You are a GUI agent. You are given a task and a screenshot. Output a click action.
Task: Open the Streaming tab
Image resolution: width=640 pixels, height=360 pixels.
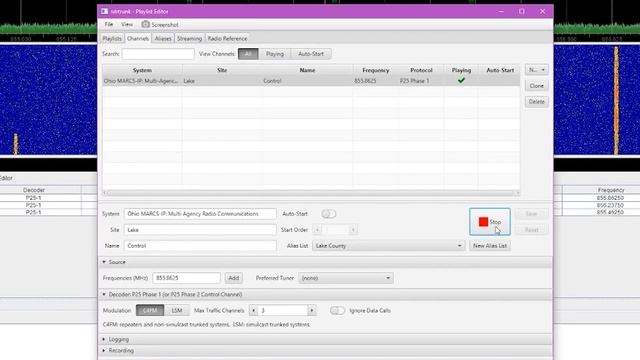(x=189, y=38)
